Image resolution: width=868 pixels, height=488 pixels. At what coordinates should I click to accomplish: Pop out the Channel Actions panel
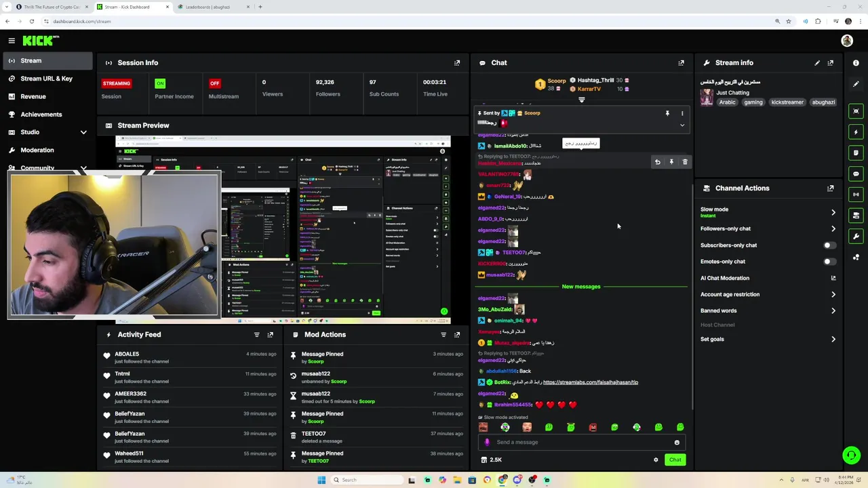831,188
